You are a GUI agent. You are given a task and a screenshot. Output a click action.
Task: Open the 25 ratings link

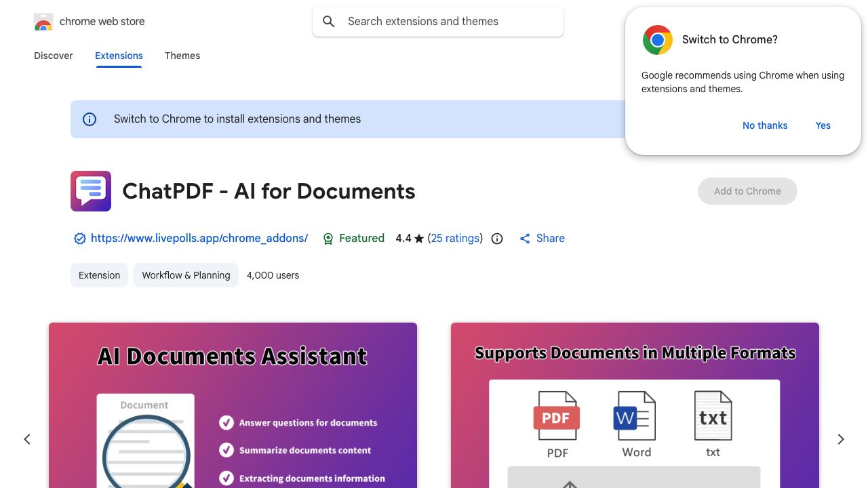[455, 239]
